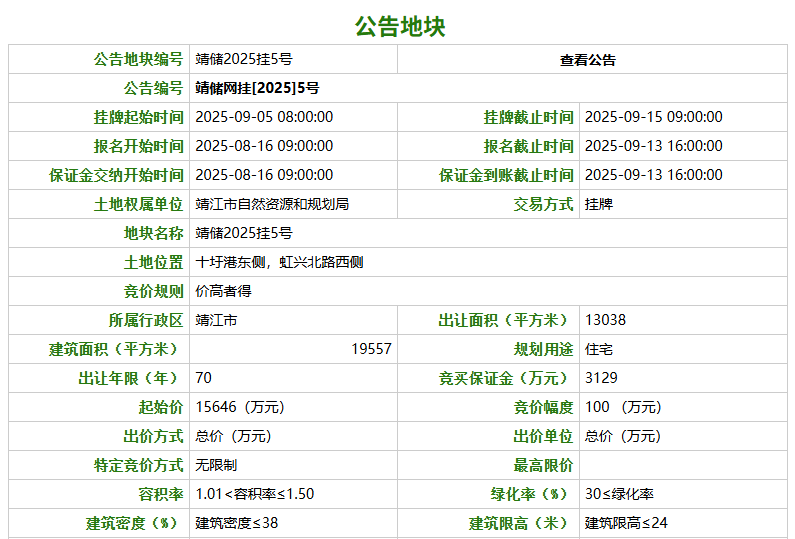This screenshot has height=539, width=795.
Task: Click the 出价方式 value cell
Action: coord(294,436)
